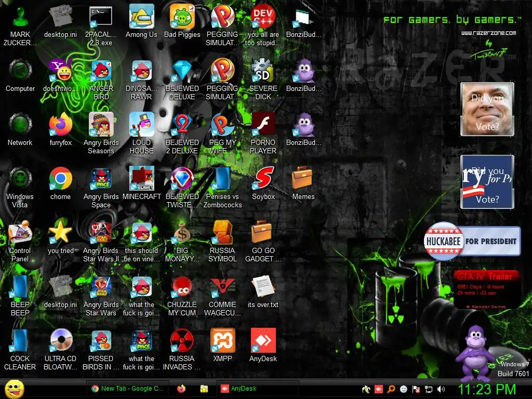This screenshot has height=399, width=532.
Task: Switch to the AnyDesk taskbar button
Action: tap(257, 389)
